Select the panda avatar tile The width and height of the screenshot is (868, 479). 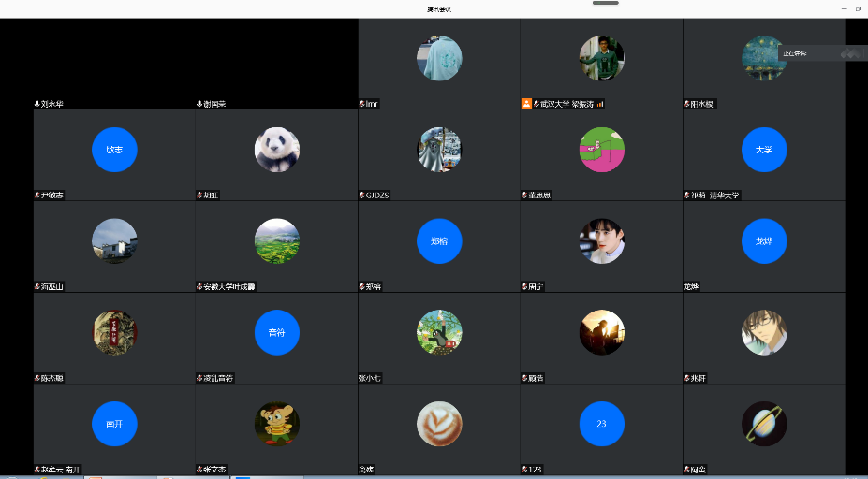pyautogui.click(x=276, y=150)
